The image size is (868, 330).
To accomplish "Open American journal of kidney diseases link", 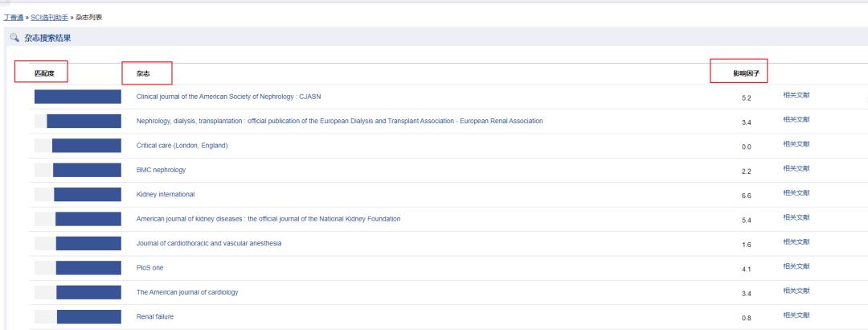I will [x=268, y=219].
